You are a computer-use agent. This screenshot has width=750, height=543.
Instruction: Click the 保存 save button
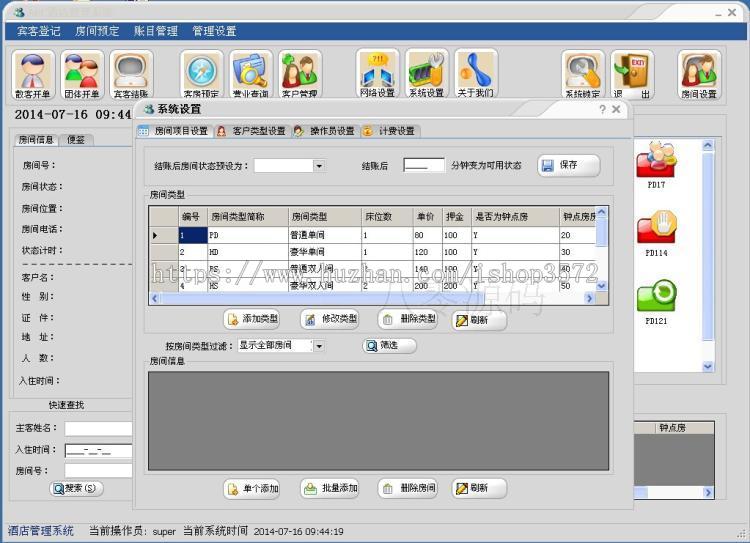pos(568,166)
